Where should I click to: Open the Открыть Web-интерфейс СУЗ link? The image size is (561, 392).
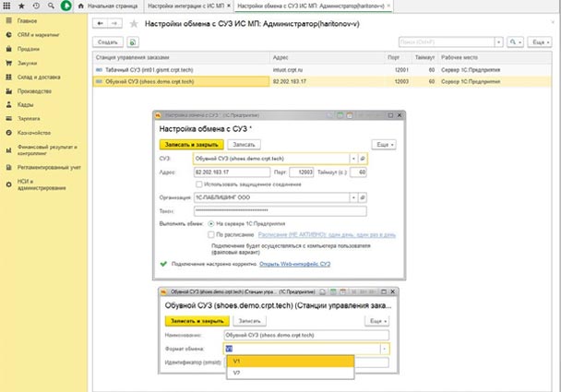295,264
